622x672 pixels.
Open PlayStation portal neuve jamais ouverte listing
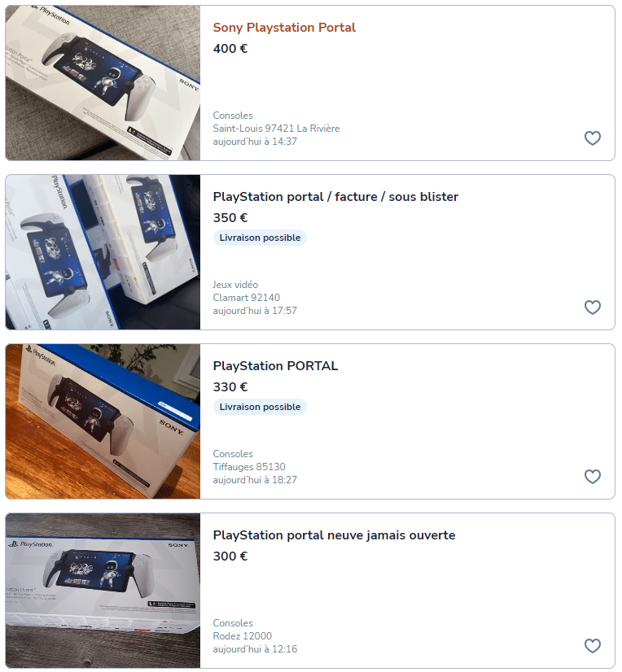[334, 535]
